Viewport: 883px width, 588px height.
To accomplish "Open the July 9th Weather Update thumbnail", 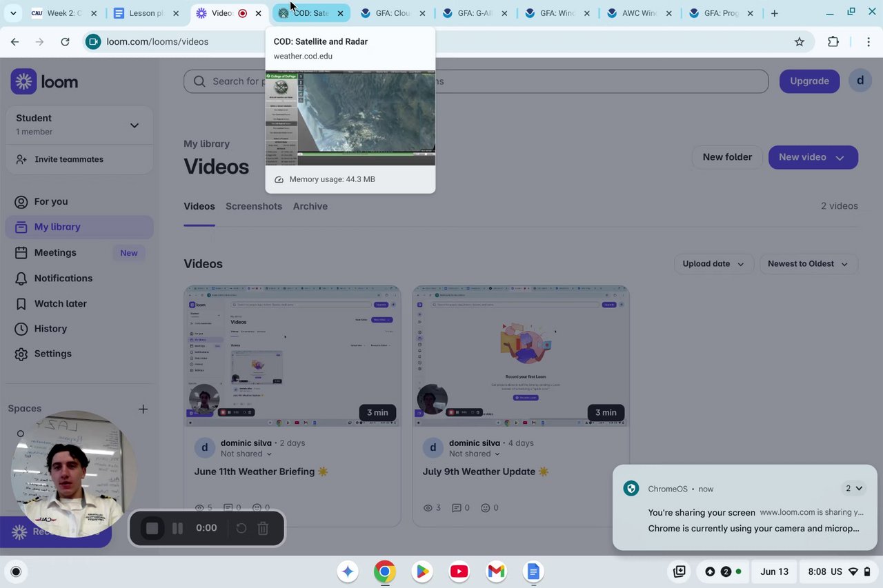I will (521, 356).
